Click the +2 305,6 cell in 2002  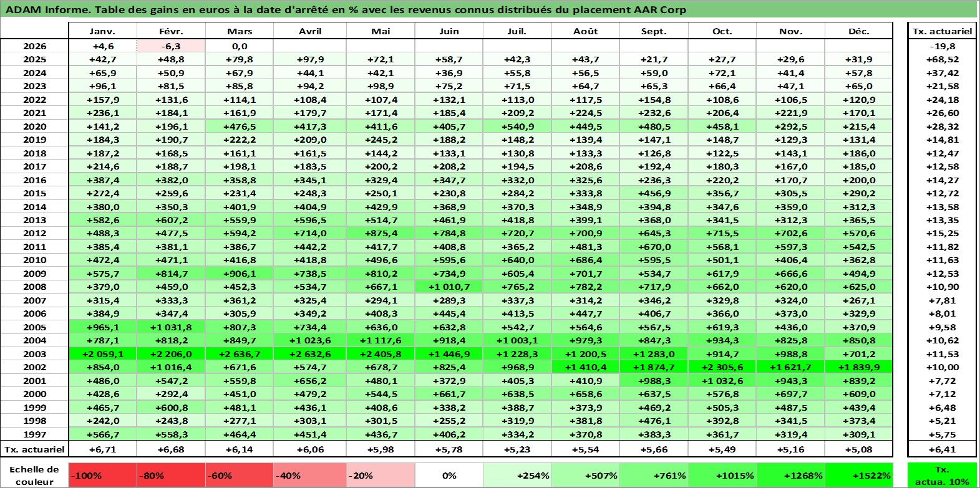722,367
